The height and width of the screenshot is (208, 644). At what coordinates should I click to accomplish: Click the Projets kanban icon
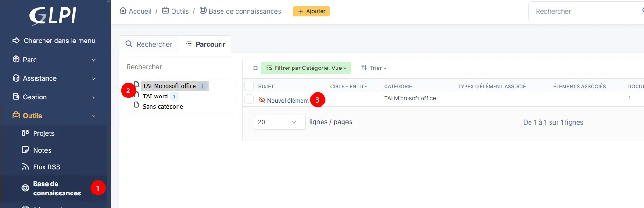[x=26, y=133]
